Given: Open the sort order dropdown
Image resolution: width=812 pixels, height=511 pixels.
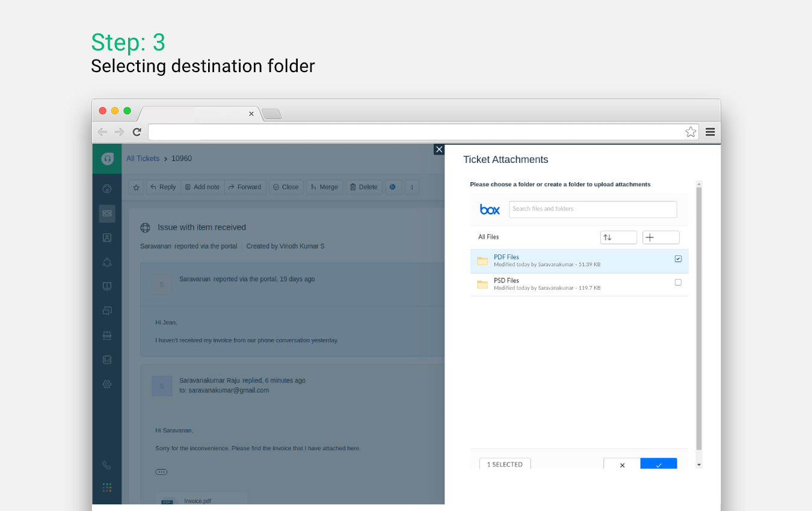Looking at the screenshot, I should tap(618, 237).
